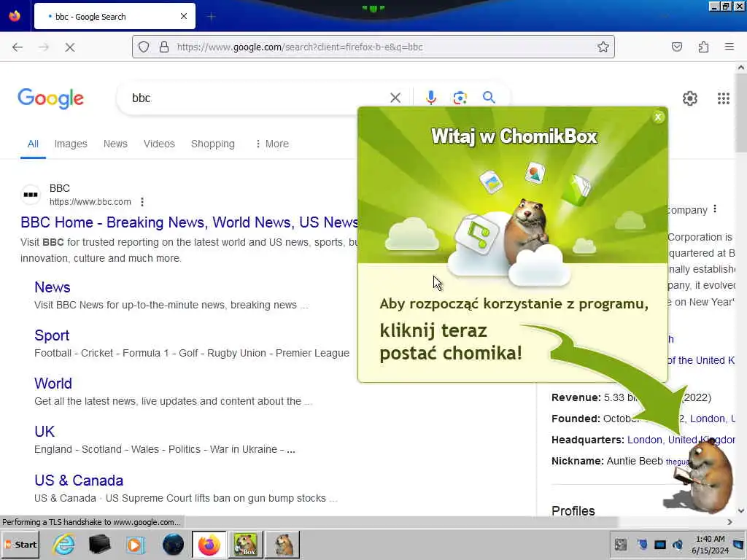Screen dimensions: 747x560
Task: Switch to the News search tab
Action: [115, 144]
